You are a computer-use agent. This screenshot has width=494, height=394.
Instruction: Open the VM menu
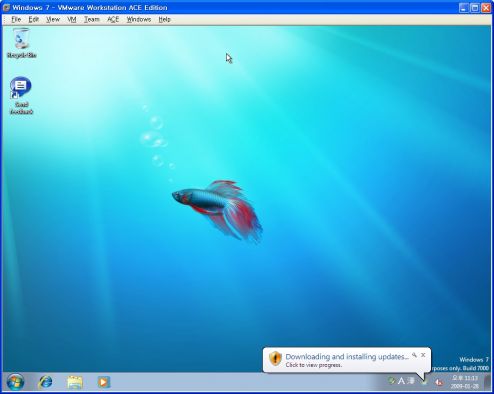72,19
